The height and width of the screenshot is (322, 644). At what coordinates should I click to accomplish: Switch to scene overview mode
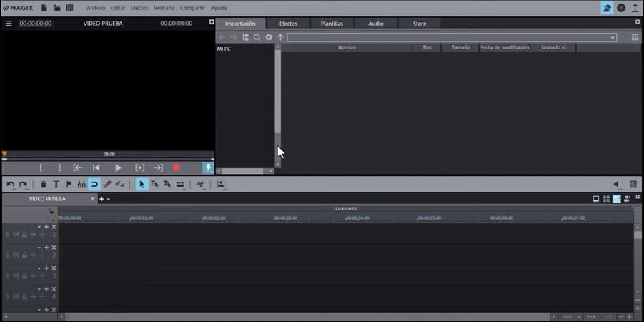tap(606, 199)
